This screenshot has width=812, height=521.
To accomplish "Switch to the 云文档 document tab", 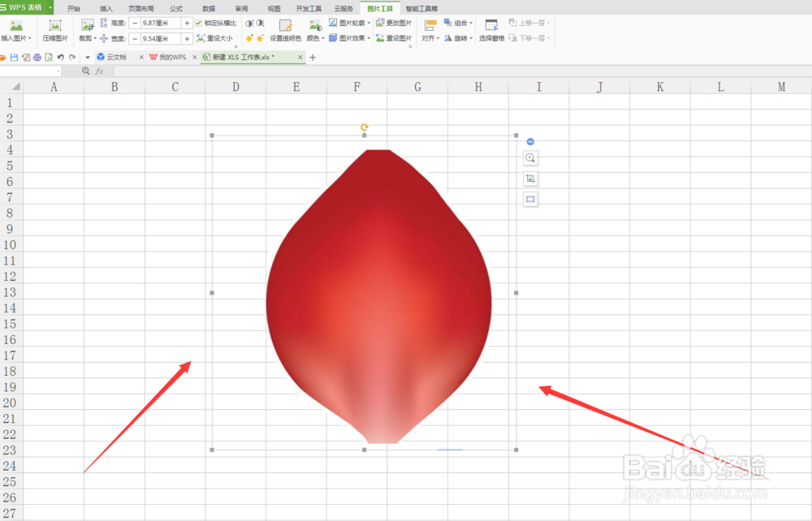I will (x=116, y=58).
